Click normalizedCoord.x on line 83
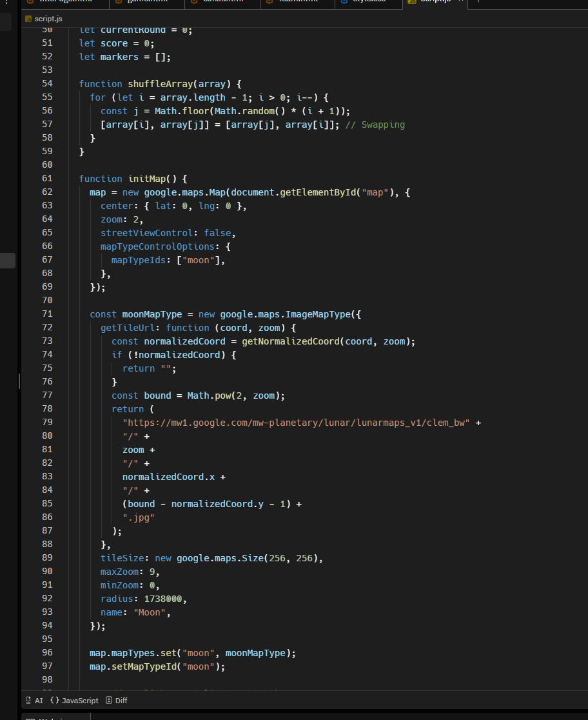This screenshot has width=588, height=720. tap(168, 477)
